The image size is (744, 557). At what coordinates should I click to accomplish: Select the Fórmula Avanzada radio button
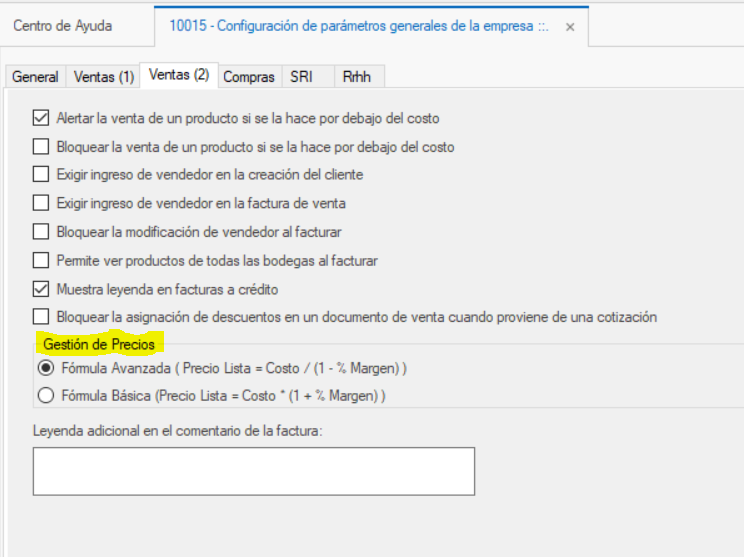[44, 368]
